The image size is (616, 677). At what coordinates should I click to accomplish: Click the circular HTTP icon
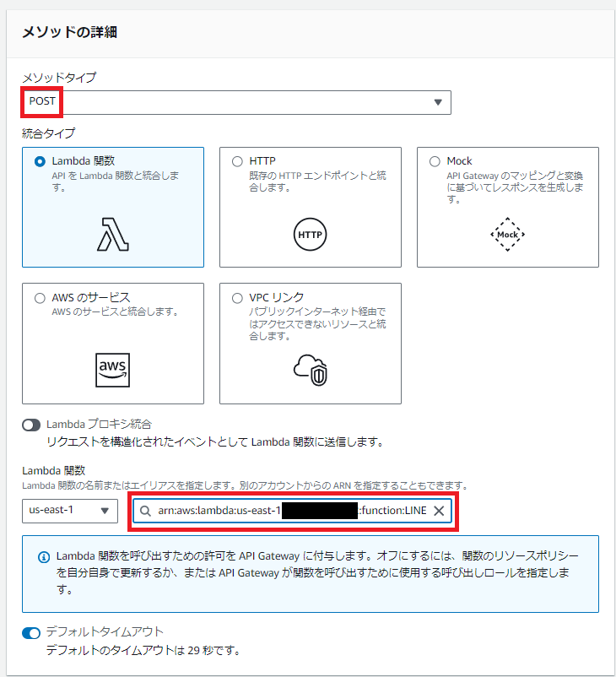[310, 235]
